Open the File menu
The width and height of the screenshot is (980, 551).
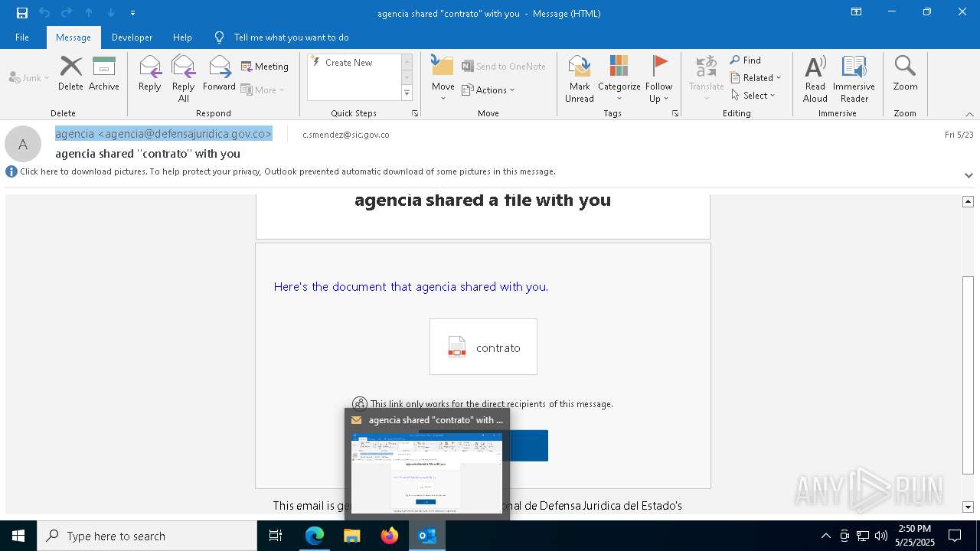point(22,37)
